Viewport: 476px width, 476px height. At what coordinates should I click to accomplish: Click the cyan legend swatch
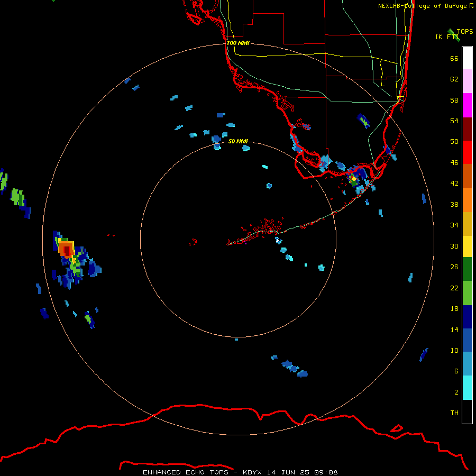(x=467, y=388)
